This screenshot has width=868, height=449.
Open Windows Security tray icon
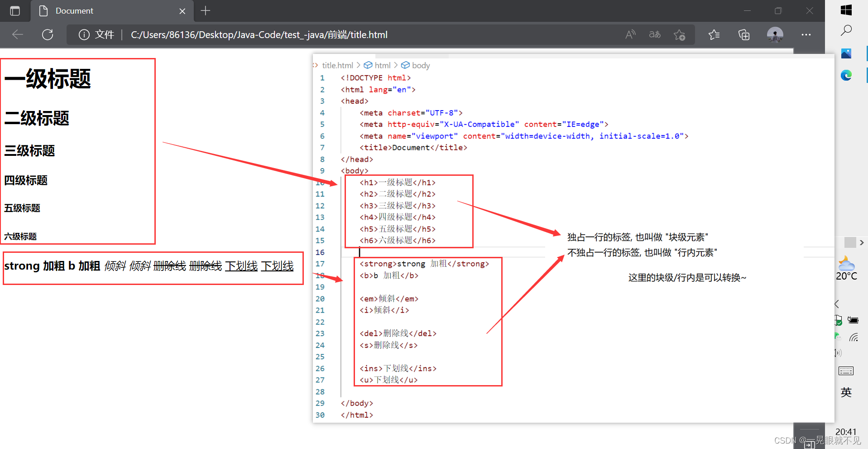pos(838,321)
